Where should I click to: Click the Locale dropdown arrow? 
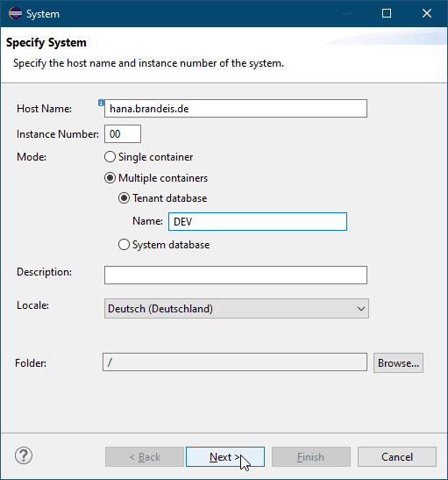361,309
